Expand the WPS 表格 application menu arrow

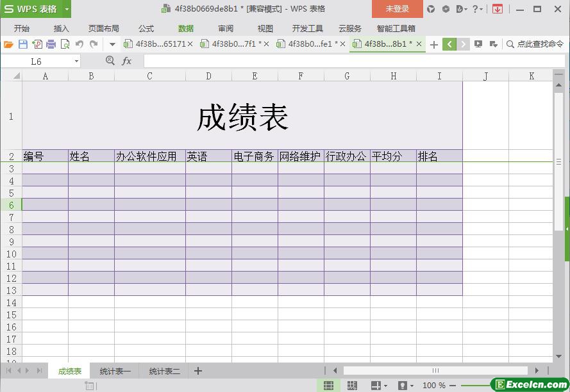[x=67, y=9]
